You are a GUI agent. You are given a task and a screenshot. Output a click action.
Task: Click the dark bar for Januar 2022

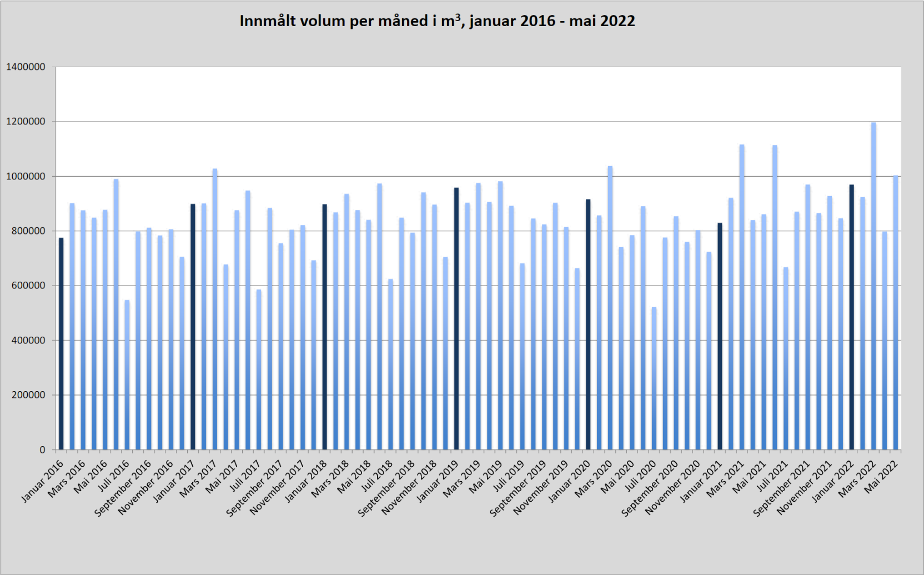(x=851, y=317)
